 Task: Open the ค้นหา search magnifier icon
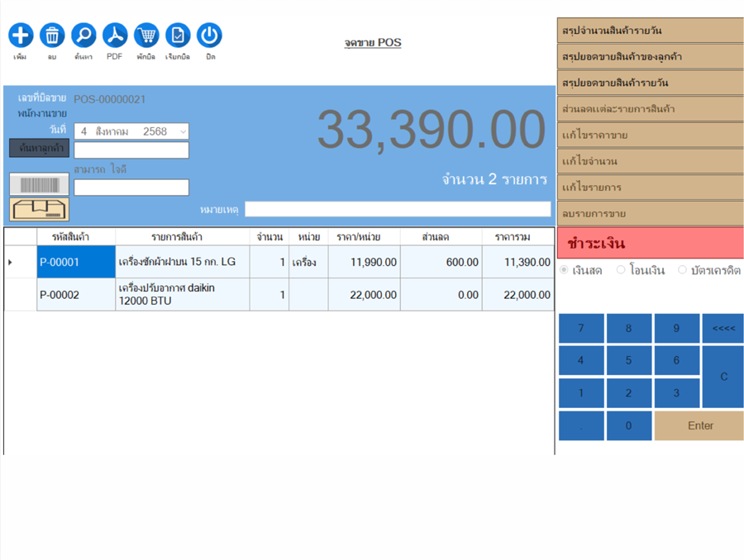pos(83,36)
